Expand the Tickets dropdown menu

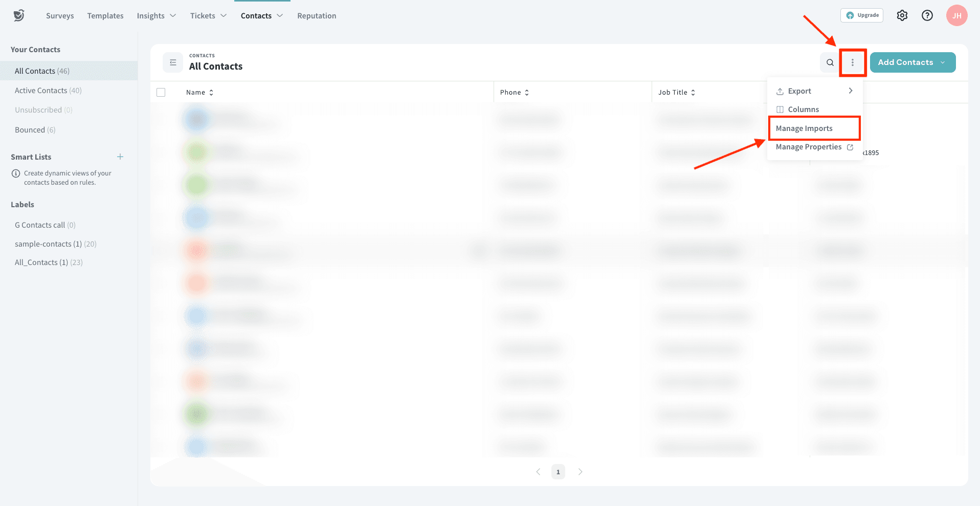point(208,16)
